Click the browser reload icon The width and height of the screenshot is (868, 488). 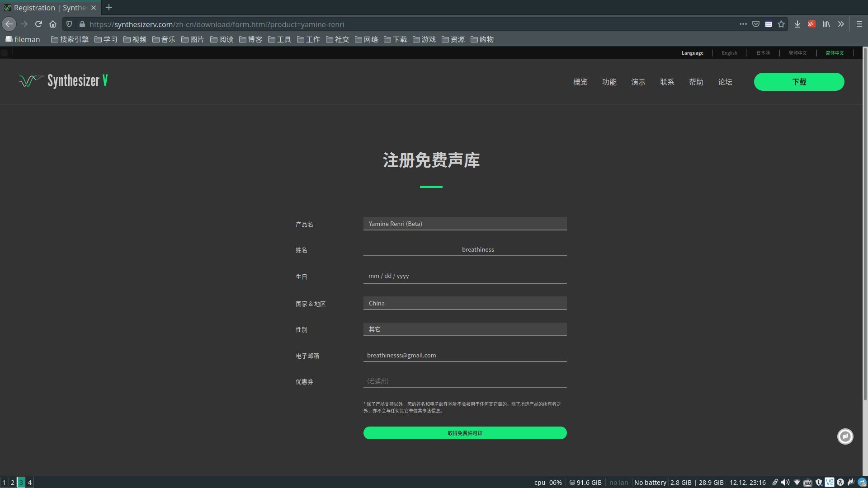tap(38, 24)
